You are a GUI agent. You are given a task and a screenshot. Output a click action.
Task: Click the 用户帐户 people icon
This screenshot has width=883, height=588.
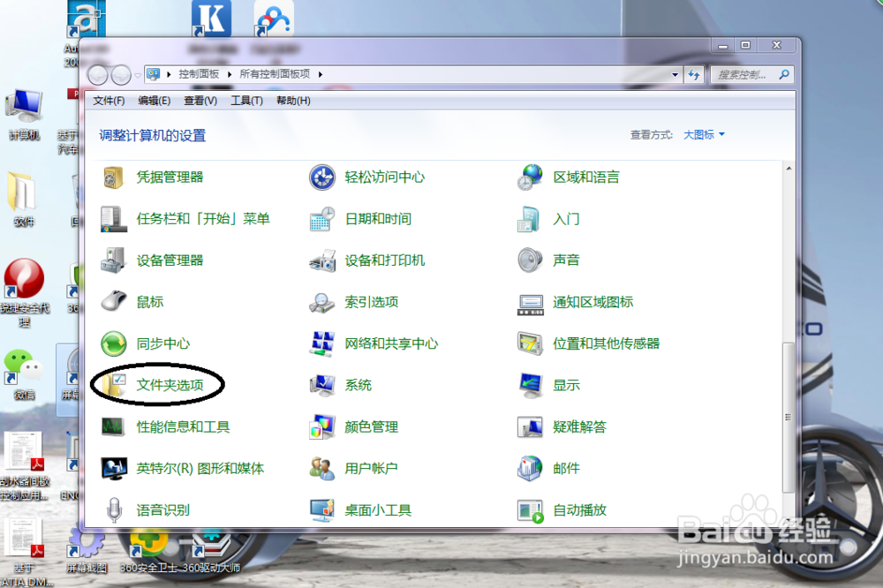click(x=322, y=469)
